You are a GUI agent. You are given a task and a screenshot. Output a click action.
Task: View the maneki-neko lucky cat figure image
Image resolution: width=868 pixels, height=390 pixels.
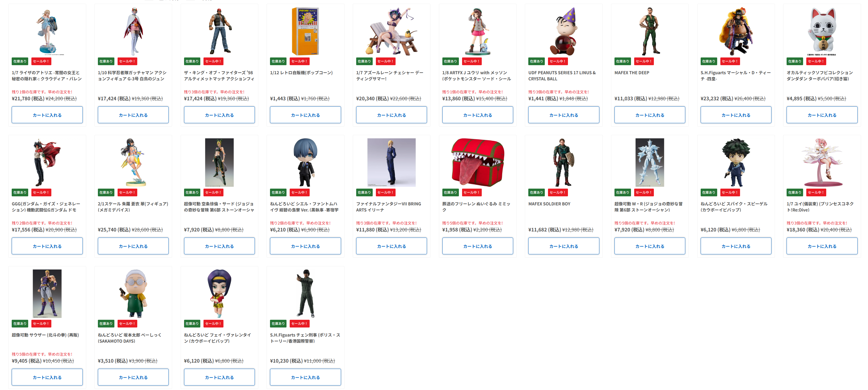coord(821,31)
